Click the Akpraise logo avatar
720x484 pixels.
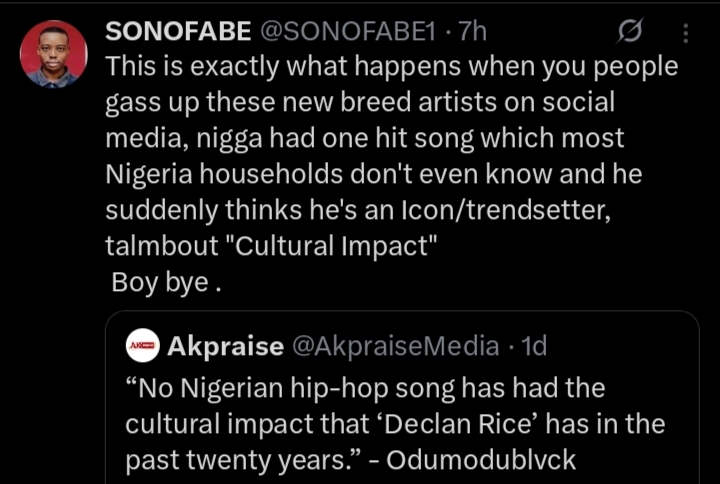(142, 346)
